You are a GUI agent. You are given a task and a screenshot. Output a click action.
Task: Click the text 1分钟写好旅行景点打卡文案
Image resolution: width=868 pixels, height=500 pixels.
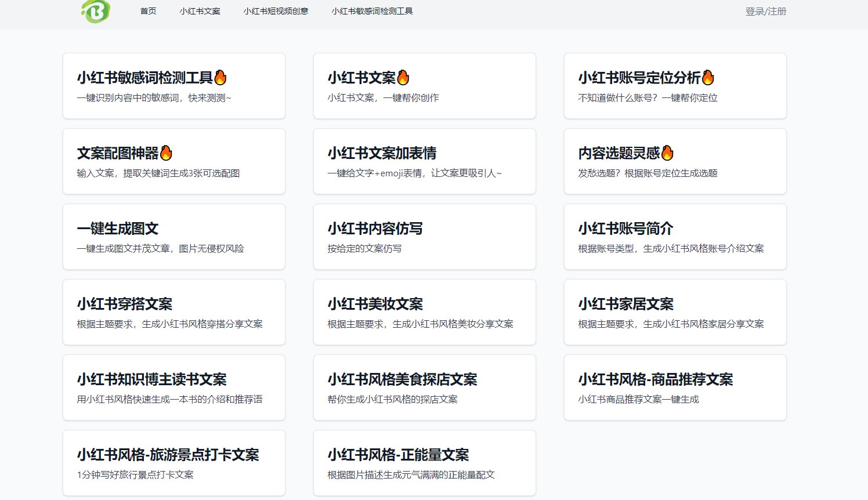point(135,475)
